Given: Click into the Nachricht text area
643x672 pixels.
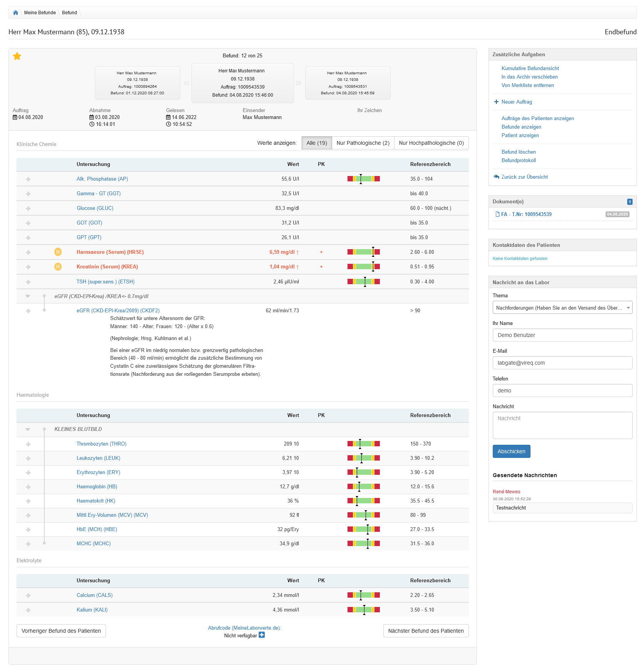Looking at the screenshot, I should pyautogui.click(x=562, y=425).
